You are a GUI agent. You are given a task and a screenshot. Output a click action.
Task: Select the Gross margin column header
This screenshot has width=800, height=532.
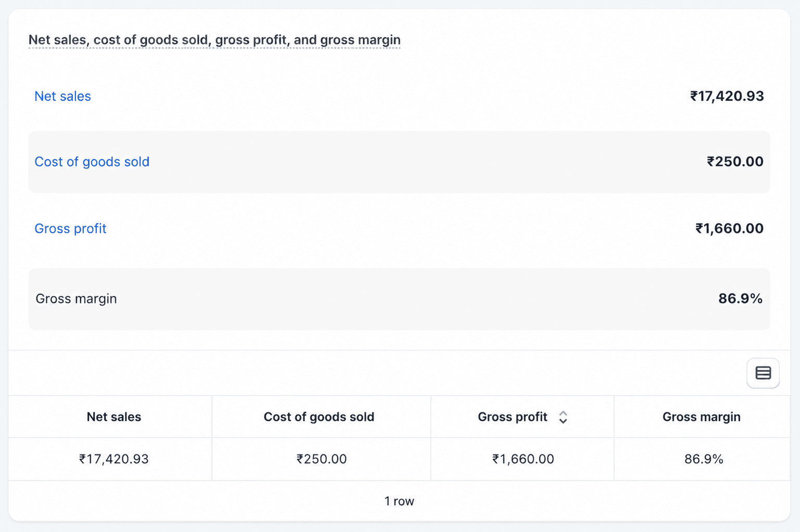click(x=701, y=417)
